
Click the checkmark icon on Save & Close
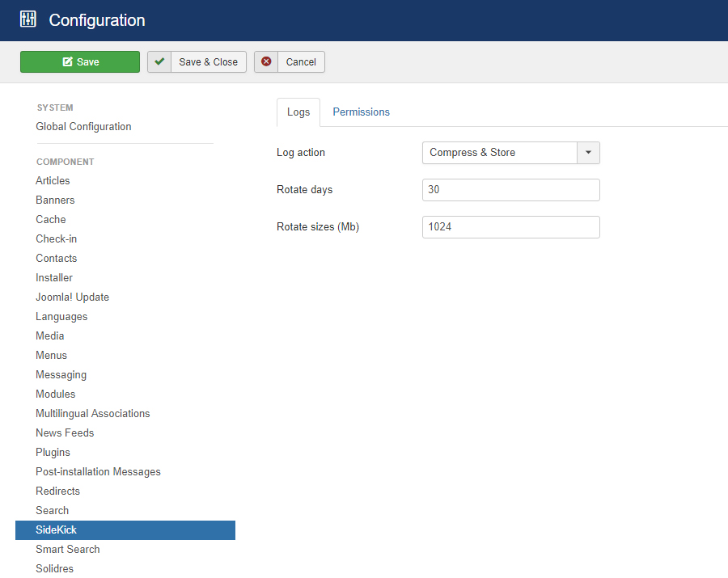[x=159, y=61]
